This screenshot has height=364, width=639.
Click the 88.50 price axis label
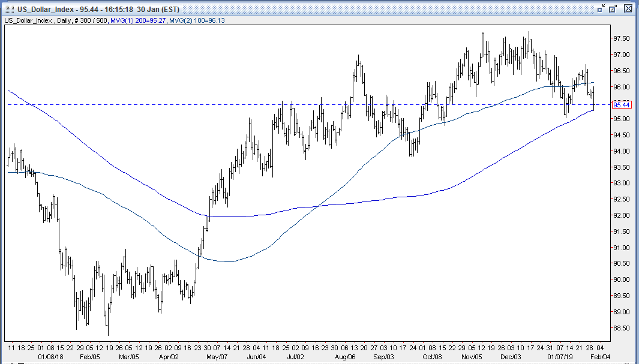coord(623,328)
